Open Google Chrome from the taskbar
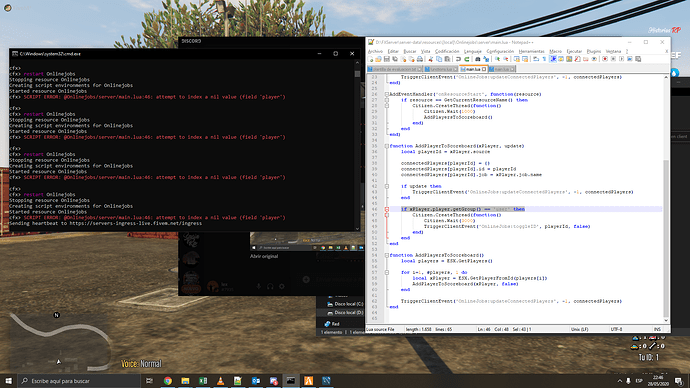Image resolution: width=690 pixels, height=388 pixels. point(168,381)
